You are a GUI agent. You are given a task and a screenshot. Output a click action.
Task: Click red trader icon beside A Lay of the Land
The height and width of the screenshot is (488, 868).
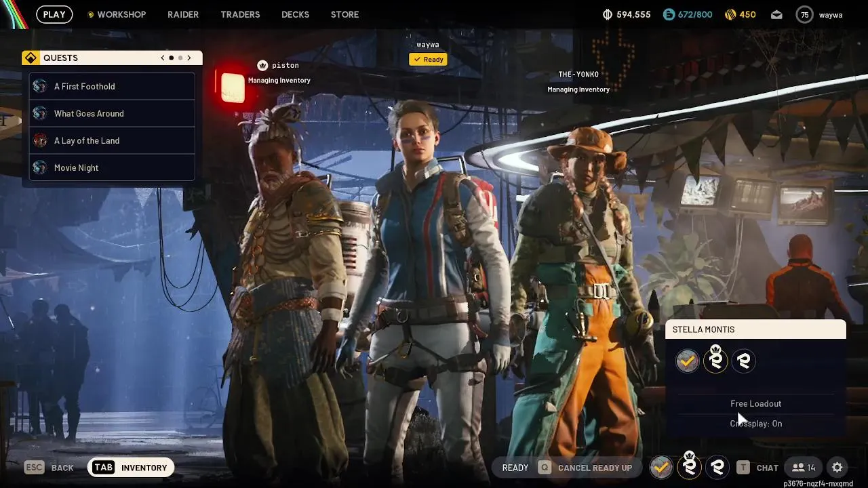pyautogui.click(x=40, y=140)
